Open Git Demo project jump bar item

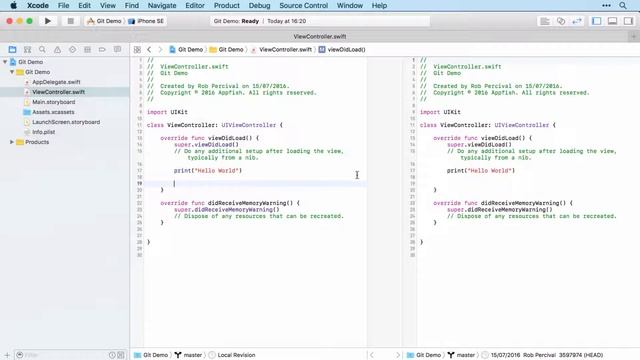[x=186, y=49]
